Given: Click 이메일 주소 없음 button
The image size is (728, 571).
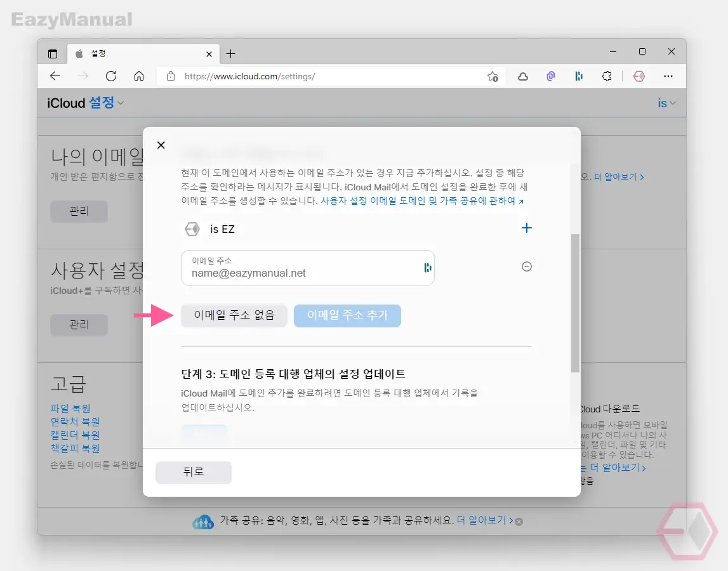Looking at the screenshot, I should point(234,316).
